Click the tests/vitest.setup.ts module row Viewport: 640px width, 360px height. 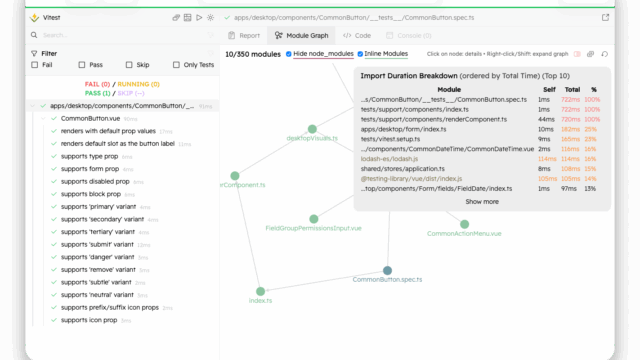coord(481,139)
